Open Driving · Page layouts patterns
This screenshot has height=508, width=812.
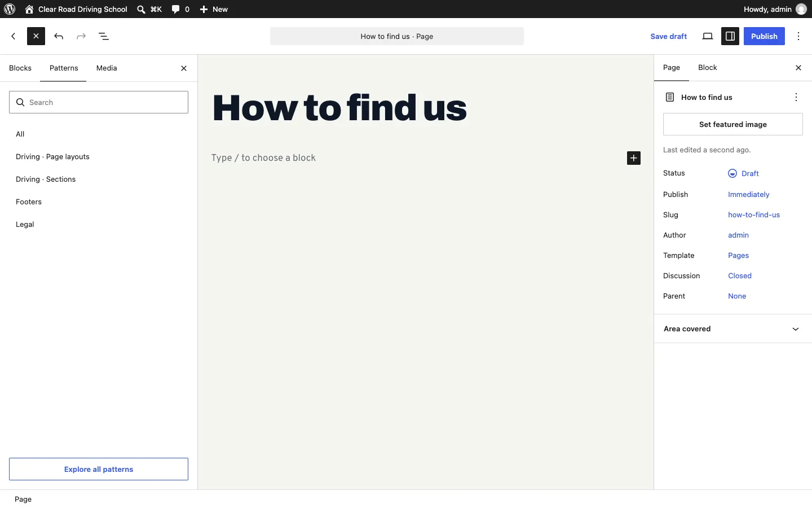pos(99,156)
